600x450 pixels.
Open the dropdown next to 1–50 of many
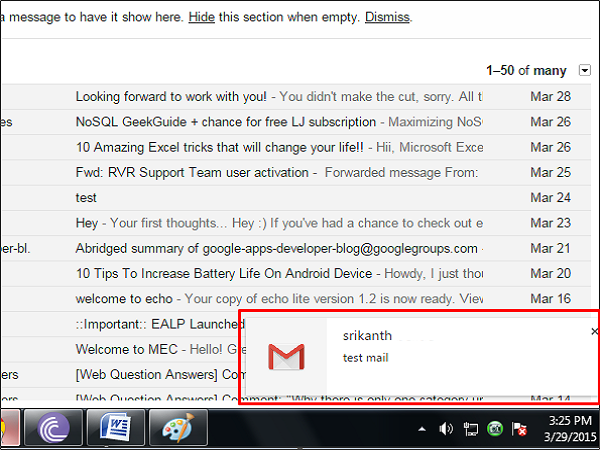coord(585,70)
